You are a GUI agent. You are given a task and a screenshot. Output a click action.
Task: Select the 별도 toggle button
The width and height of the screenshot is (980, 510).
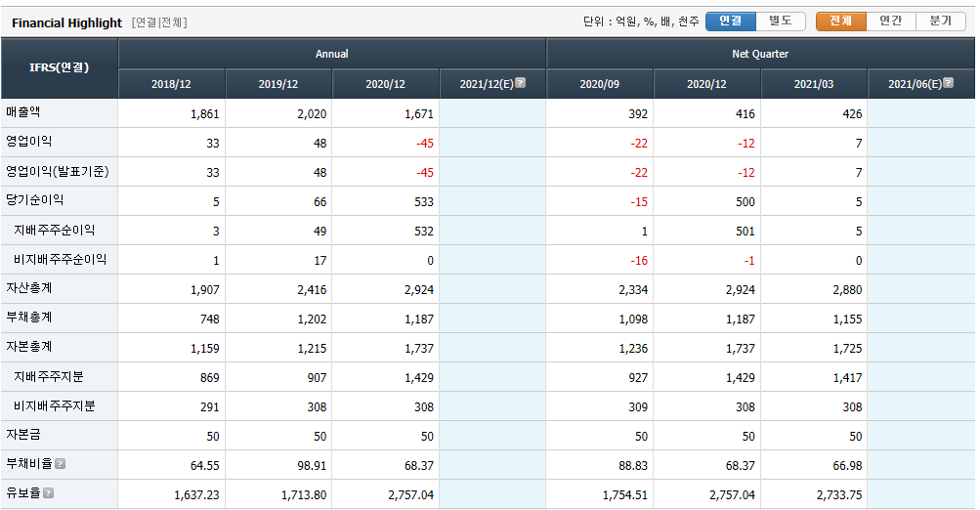coord(781,21)
